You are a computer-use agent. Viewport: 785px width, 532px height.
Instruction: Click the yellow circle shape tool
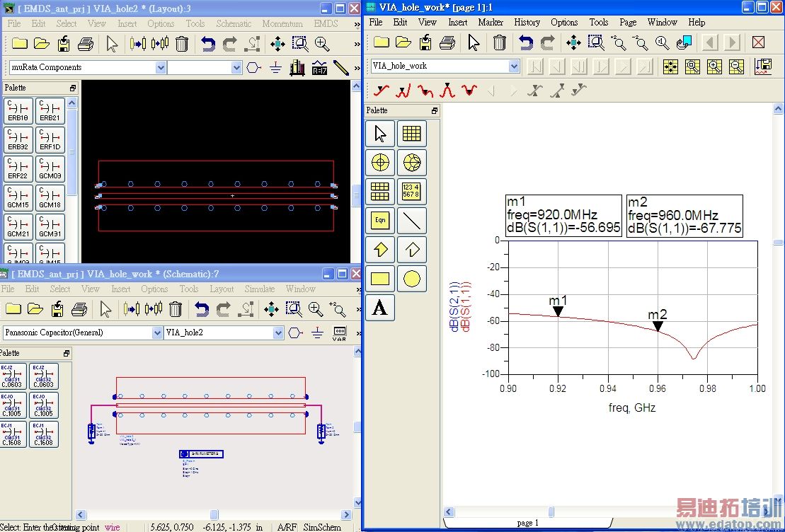(412, 279)
